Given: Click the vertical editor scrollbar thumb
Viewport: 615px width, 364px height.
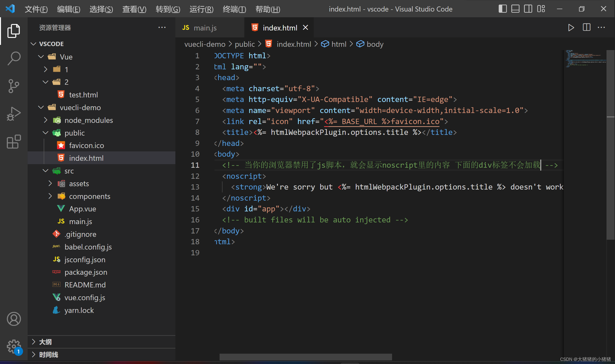Looking at the screenshot, I should point(610,145).
